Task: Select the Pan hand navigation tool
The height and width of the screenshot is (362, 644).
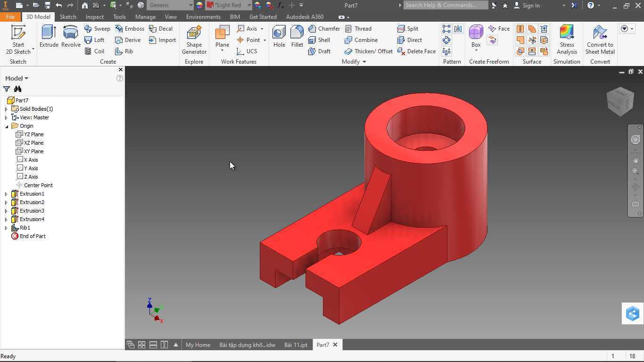Action: [636, 159]
